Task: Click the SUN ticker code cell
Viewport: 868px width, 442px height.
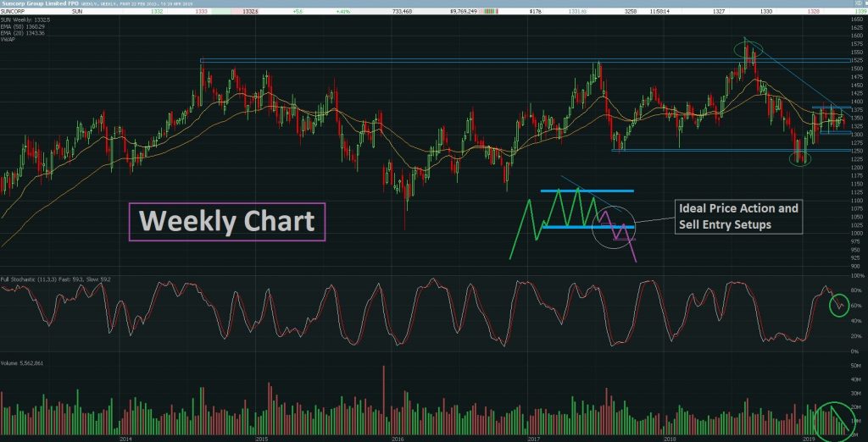Action: point(76,11)
